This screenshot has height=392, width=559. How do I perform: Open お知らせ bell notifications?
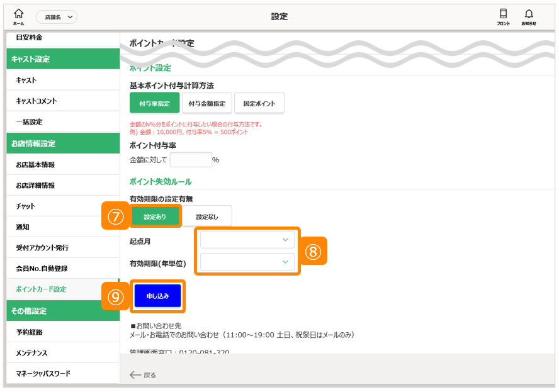[x=529, y=16]
